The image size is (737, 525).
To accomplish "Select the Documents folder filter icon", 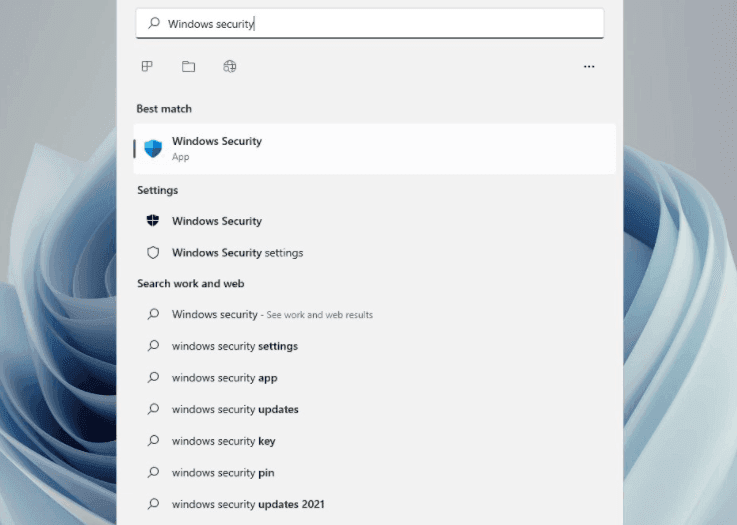I will pos(188,66).
